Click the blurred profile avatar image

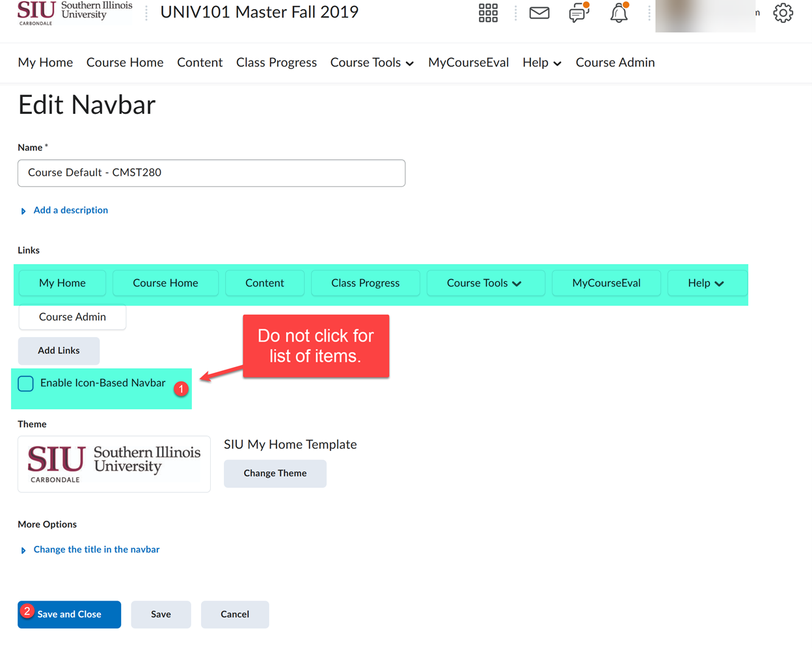click(x=705, y=16)
